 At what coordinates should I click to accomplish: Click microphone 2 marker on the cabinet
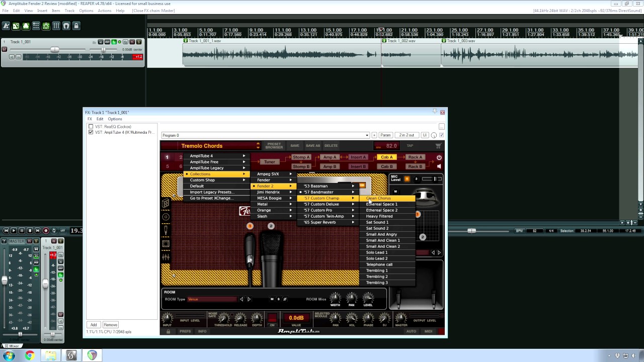pos(271,226)
